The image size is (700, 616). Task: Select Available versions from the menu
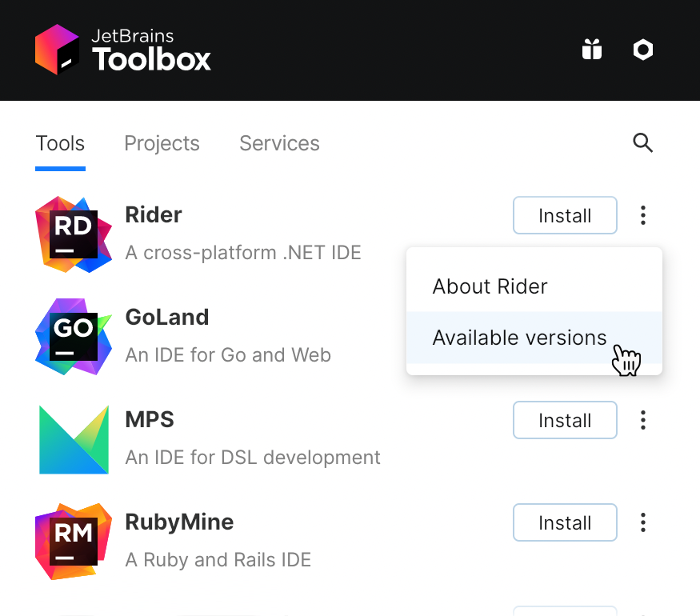(x=519, y=338)
